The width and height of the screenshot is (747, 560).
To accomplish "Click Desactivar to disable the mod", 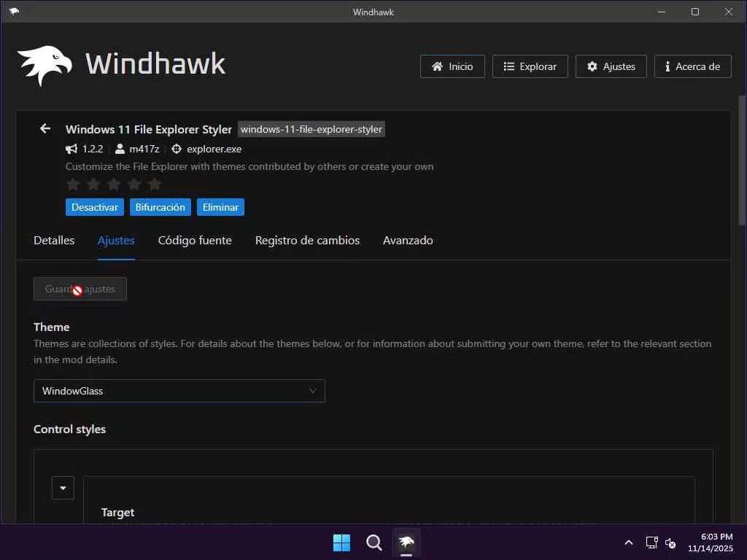I will pyautogui.click(x=95, y=207).
